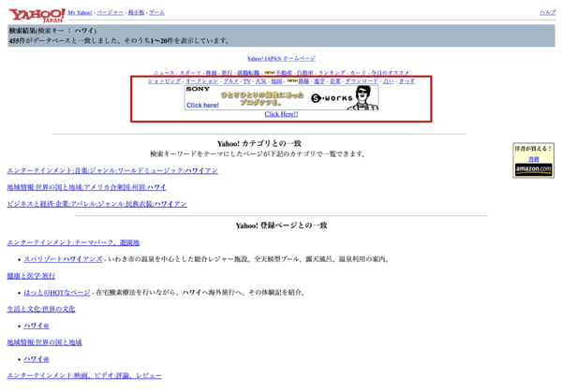Open the グルメ navigation link

[x=230, y=81]
